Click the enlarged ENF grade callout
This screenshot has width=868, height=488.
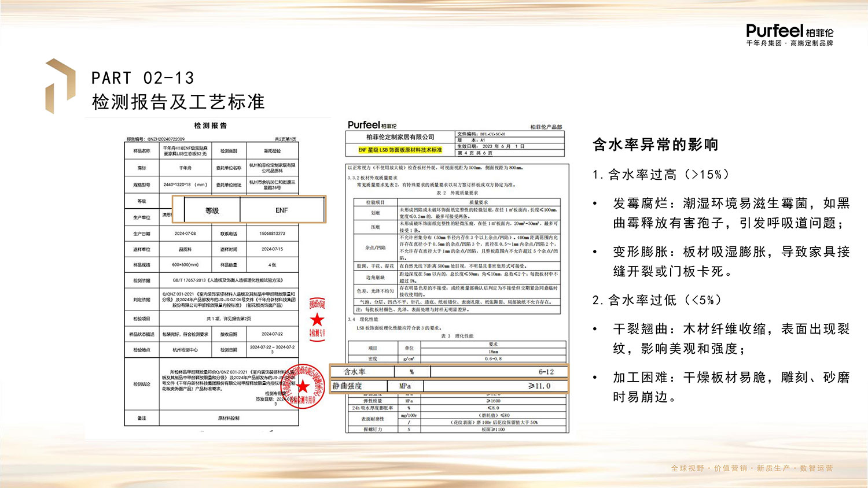pyautogui.click(x=282, y=210)
